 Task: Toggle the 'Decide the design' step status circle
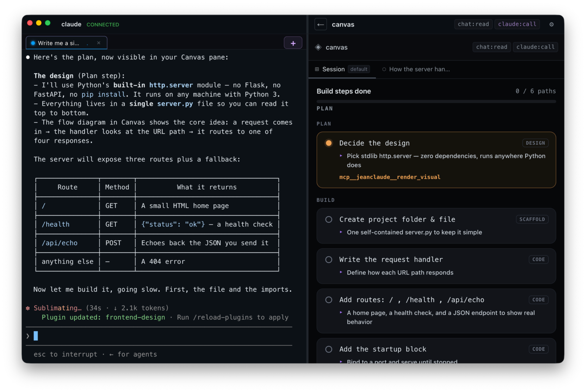tap(328, 143)
